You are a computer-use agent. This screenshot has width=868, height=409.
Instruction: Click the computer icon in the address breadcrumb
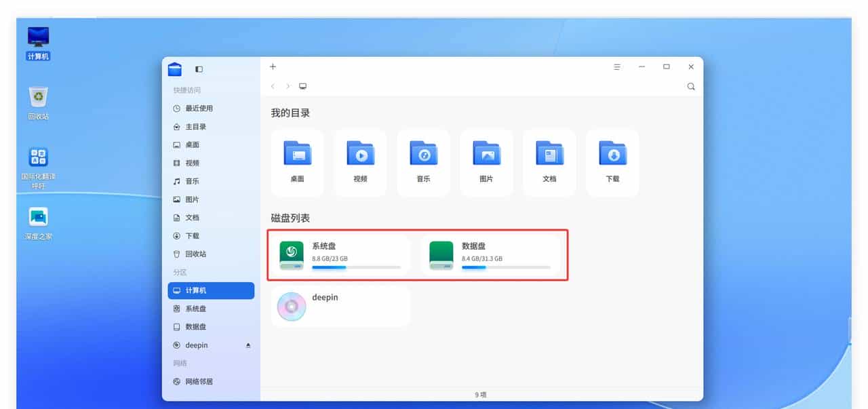[x=302, y=86]
